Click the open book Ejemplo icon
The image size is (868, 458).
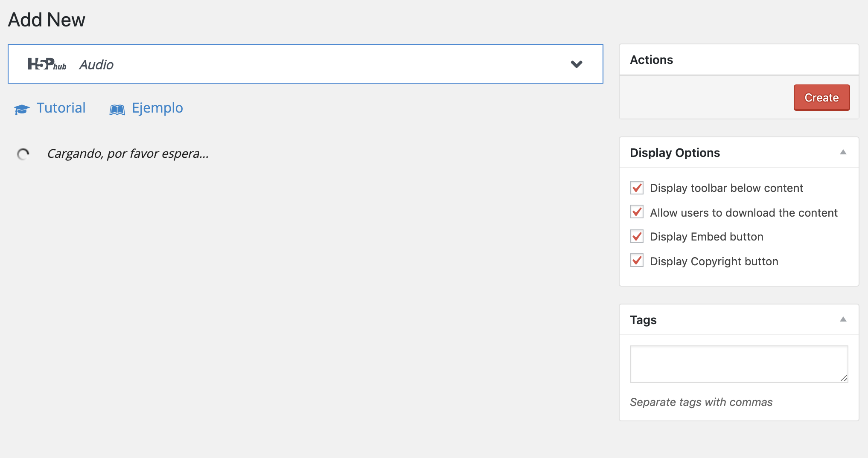pos(117,110)
